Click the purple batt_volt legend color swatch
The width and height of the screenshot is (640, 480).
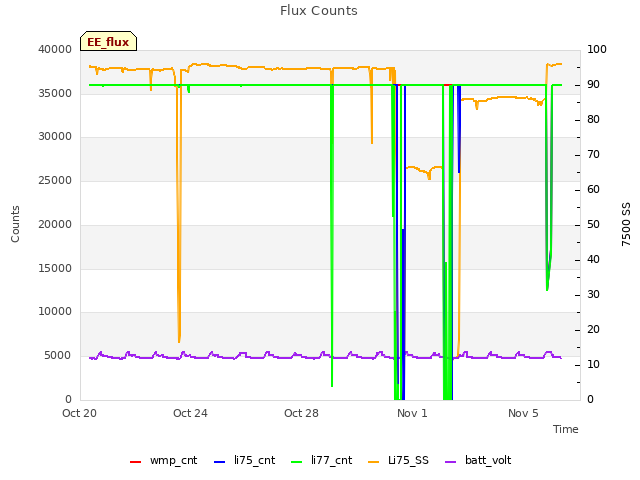tap(450, 462)
